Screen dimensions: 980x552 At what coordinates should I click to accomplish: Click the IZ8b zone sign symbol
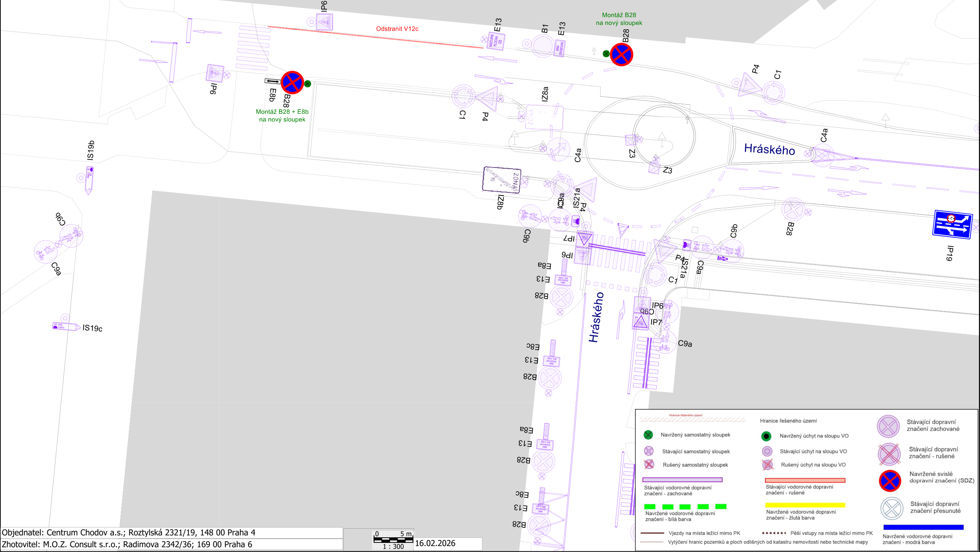pos(502,180)
